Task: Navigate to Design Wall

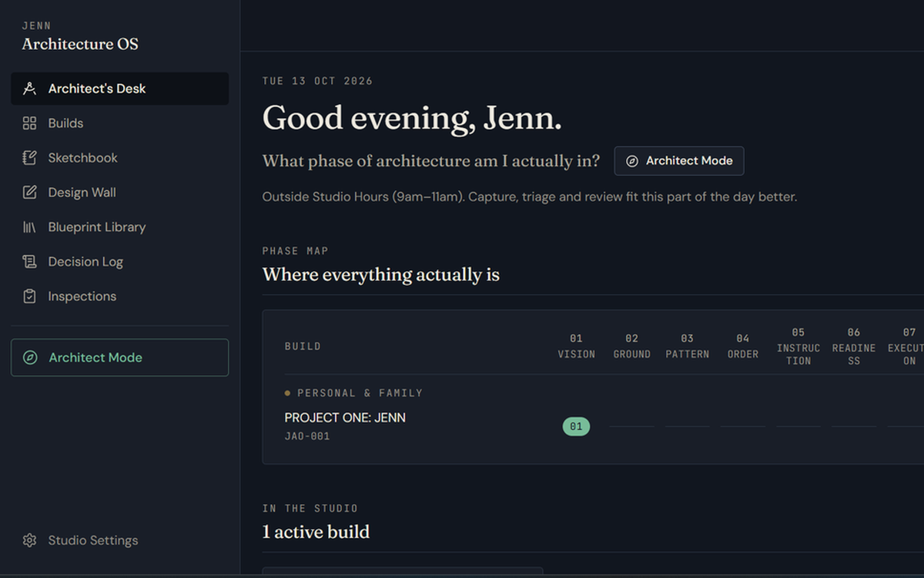Action: [119, 193]
